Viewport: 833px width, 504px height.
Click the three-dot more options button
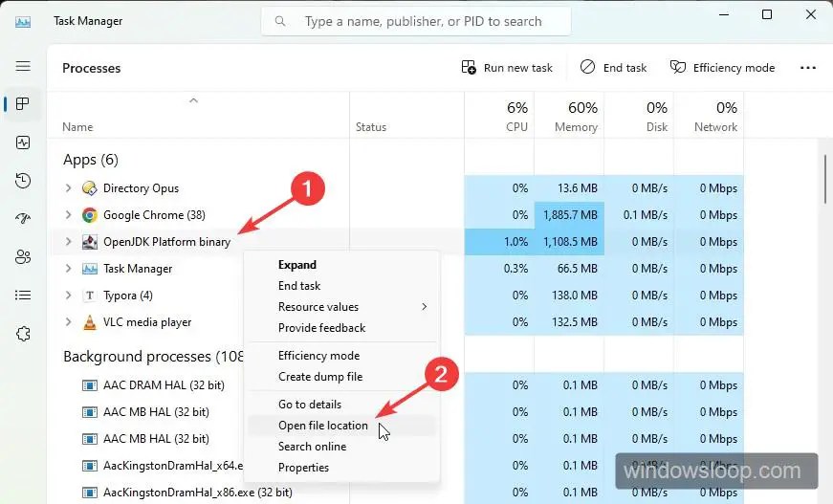808,68
